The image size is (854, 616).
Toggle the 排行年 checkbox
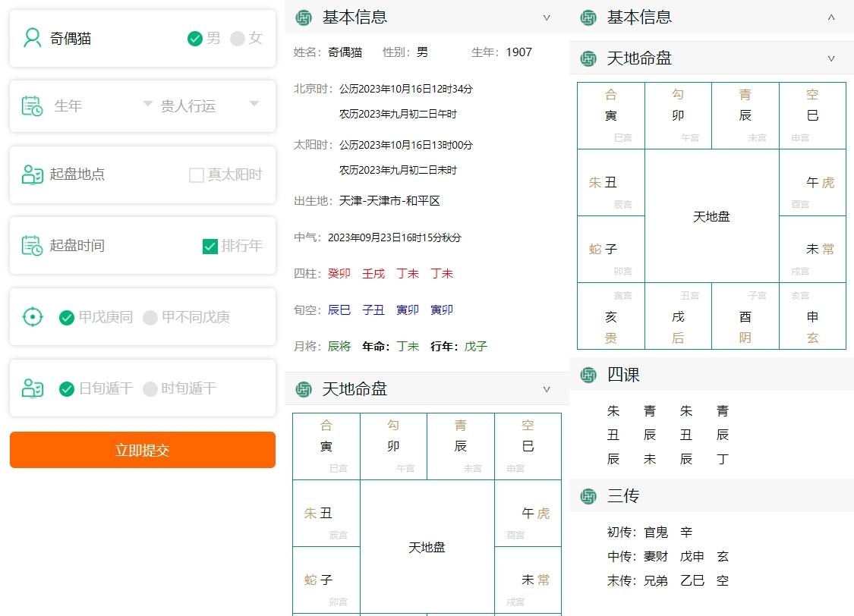(210, 246)
